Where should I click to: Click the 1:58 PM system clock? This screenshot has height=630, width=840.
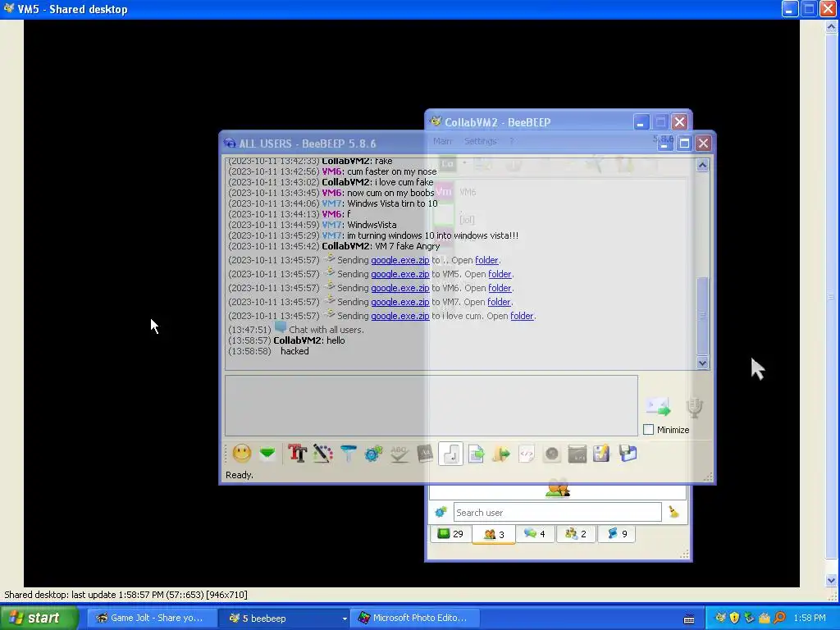(x=810, y=619)
